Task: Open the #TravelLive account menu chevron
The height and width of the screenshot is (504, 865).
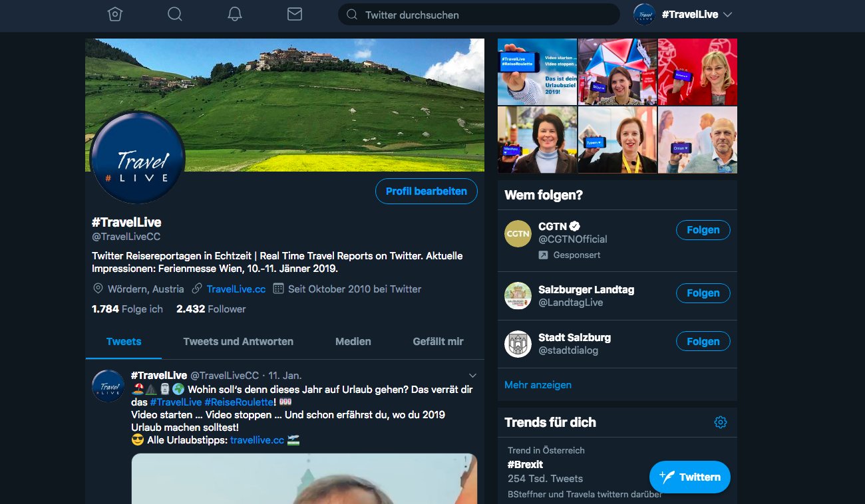Action: pos(727,15)
